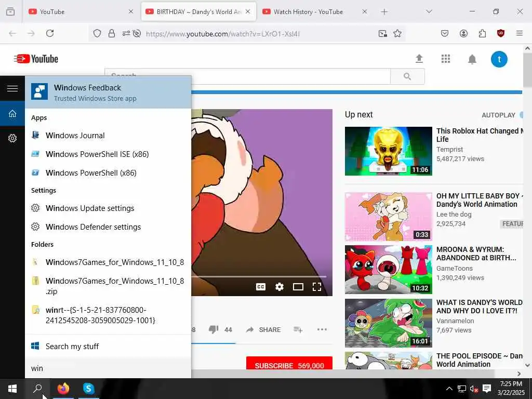Click the muted volume tray icon
This screenshot has height=399, width=532.
474,389
